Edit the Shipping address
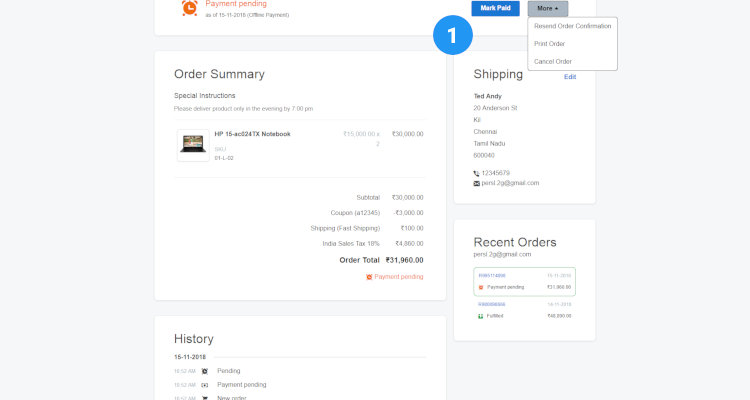 [570, 77]
